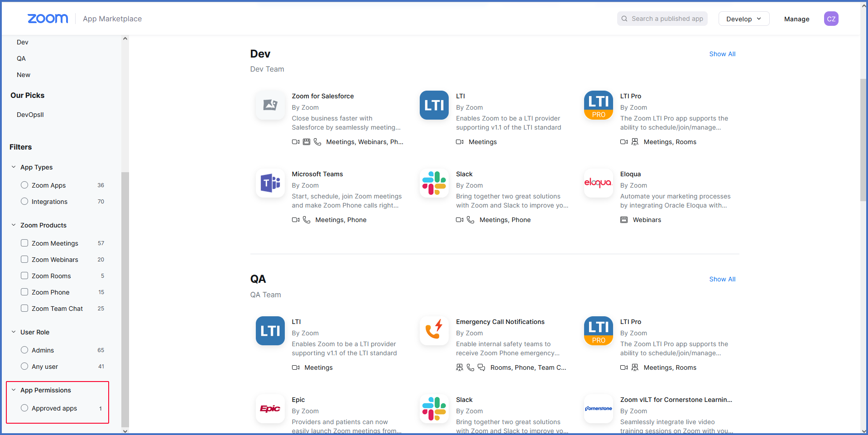Open DevOpsII under Our Picks

(x=30, y=115)
